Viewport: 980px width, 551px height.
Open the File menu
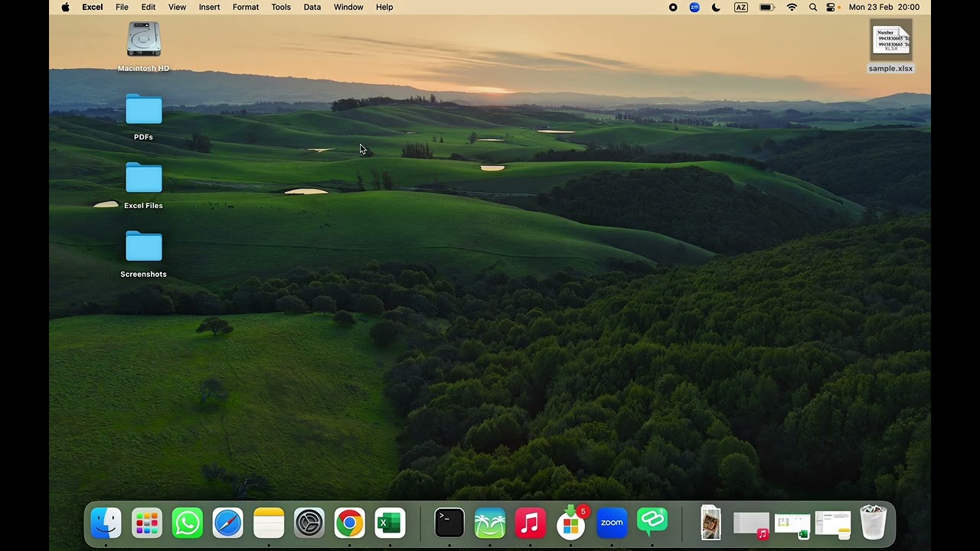pyautogui.click(x=122, y=8)
